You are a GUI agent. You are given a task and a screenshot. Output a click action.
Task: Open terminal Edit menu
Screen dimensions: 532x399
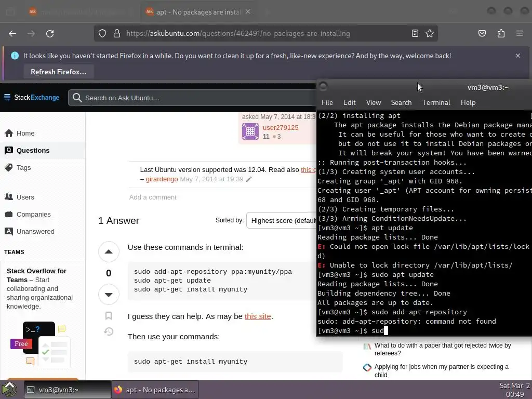click(350, 102)
